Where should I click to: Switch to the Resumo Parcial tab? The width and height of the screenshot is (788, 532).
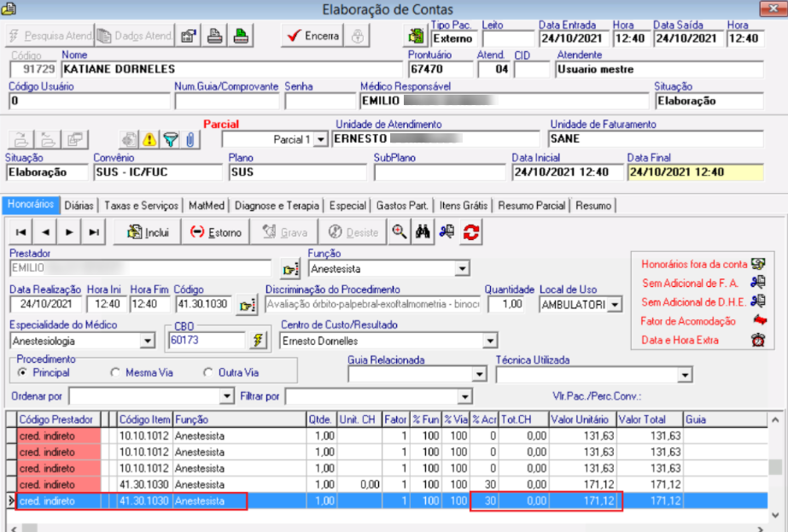[x=532, y=206]
